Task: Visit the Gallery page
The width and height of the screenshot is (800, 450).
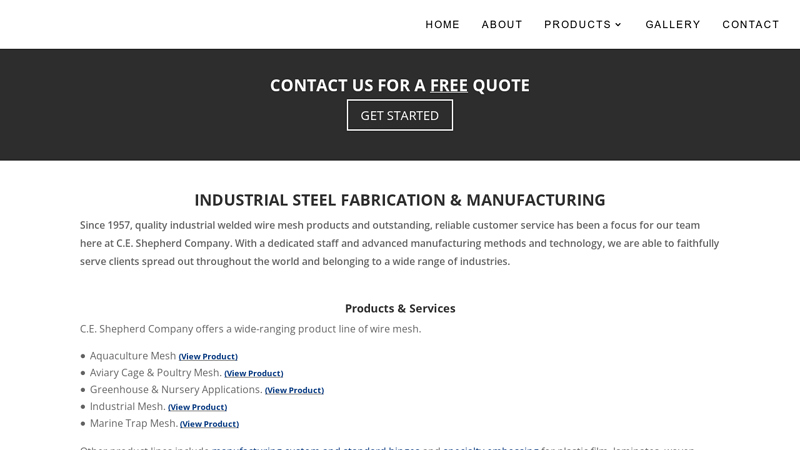Action: (672, 24)
